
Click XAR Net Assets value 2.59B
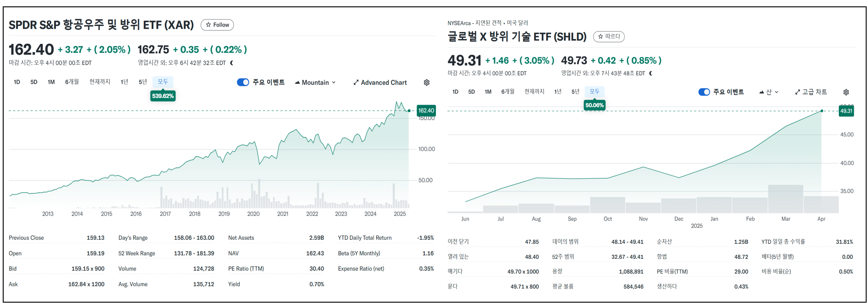point(317,238)
